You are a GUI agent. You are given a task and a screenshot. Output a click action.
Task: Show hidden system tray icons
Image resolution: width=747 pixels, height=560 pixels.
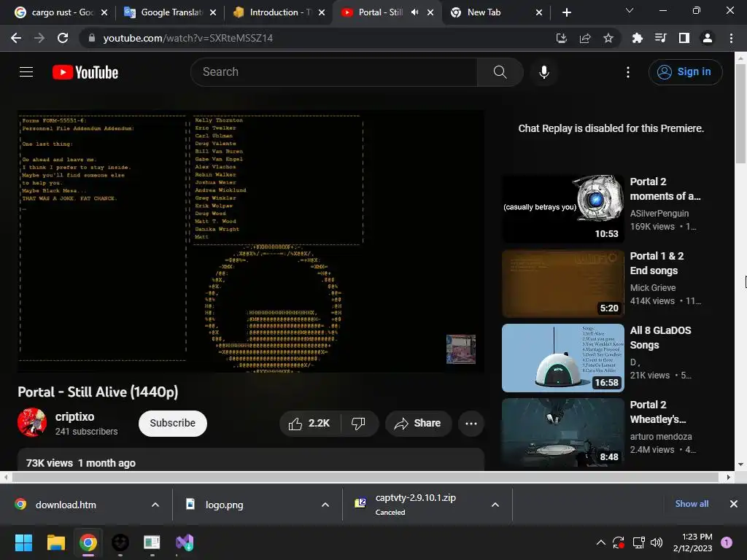click(601, 542)
